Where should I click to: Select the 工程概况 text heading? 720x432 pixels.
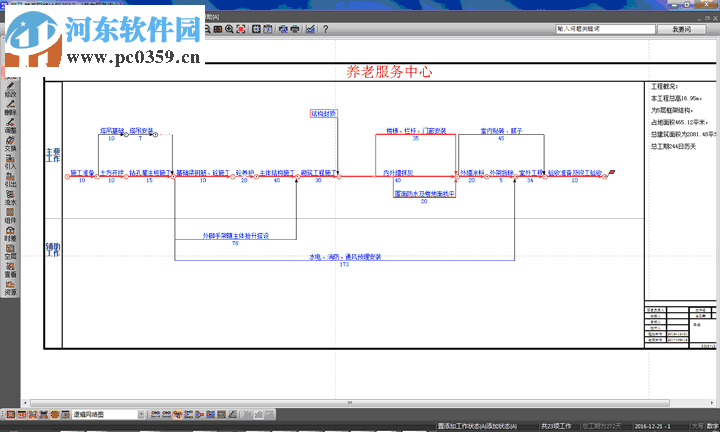pos(664,86)
